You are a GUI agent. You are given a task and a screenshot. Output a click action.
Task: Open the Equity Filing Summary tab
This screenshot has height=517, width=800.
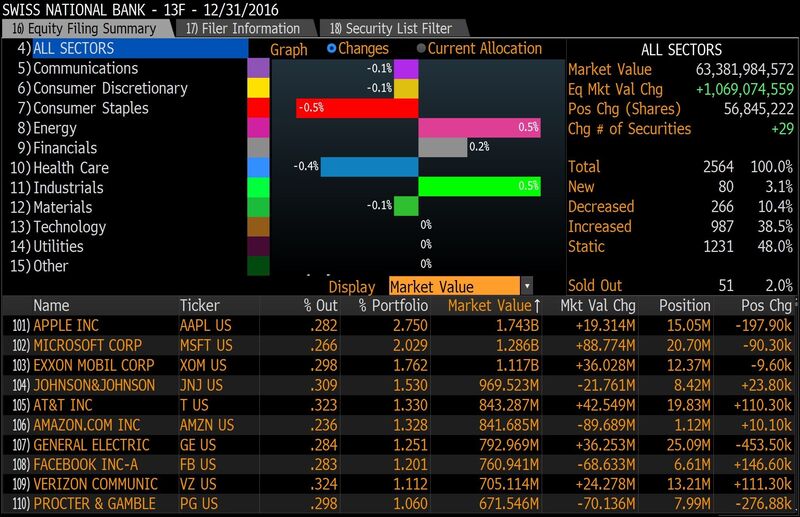[x=87, y=29]
